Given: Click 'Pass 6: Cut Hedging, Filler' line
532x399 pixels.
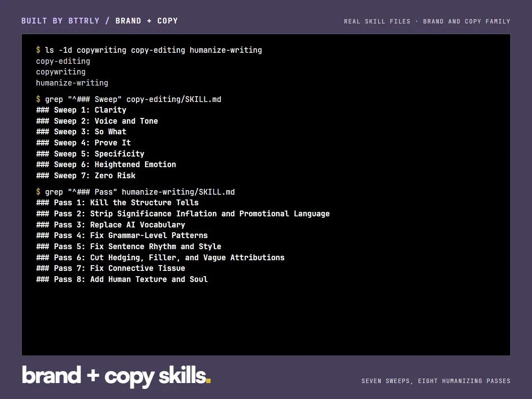Looking at the screenshot, I should pos(160,258).
